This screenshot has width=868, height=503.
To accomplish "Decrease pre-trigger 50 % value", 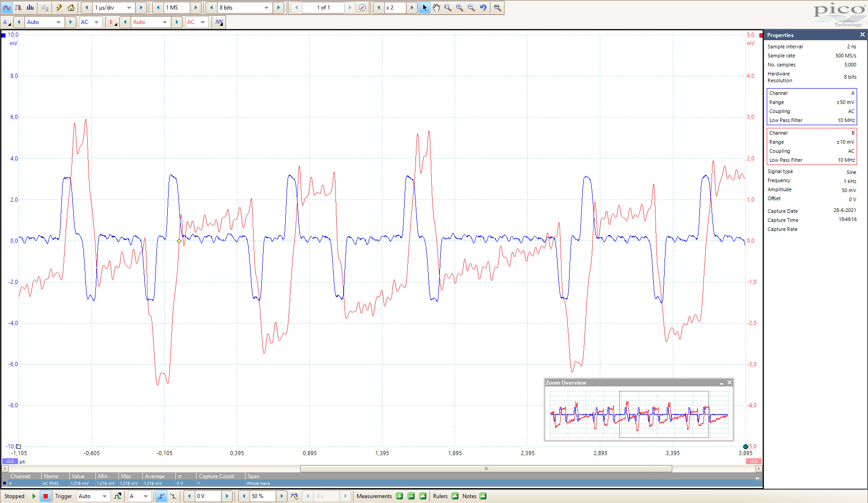I will [x=244, y=496].
